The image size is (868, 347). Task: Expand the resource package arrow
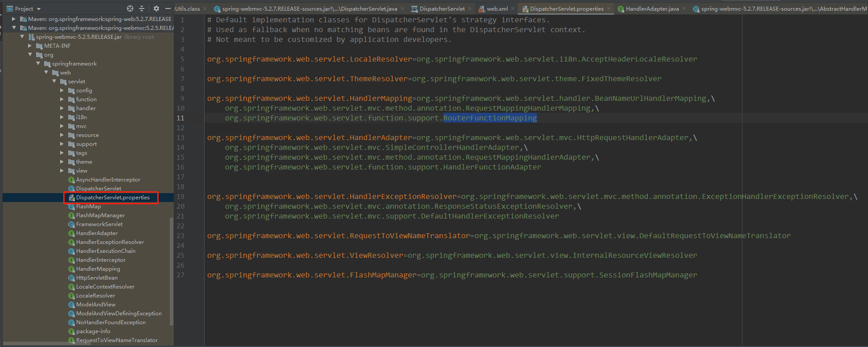point(62,135)
